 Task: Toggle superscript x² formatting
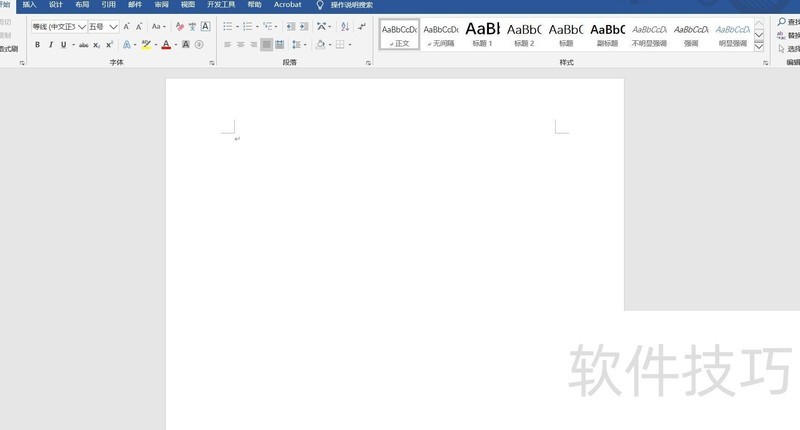coord(110,45)
